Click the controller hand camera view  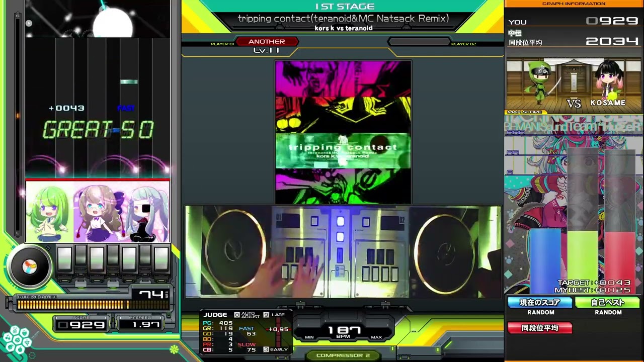pos(343,251)
